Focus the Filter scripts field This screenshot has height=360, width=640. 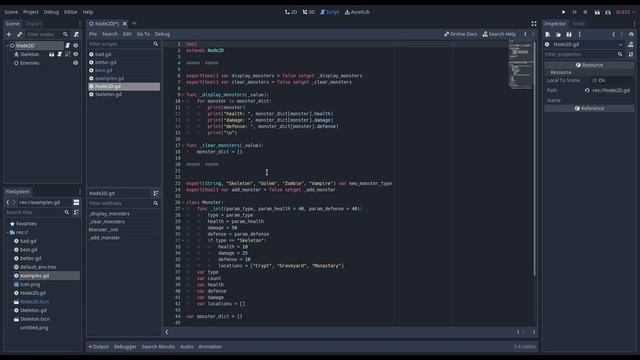[x=124, y=44]
